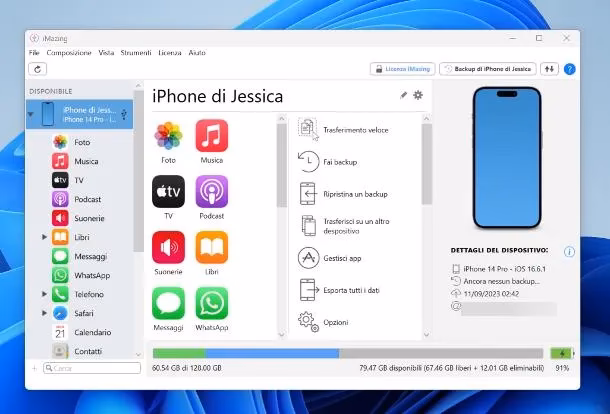Click the large Musica app icon

(212, 136)
